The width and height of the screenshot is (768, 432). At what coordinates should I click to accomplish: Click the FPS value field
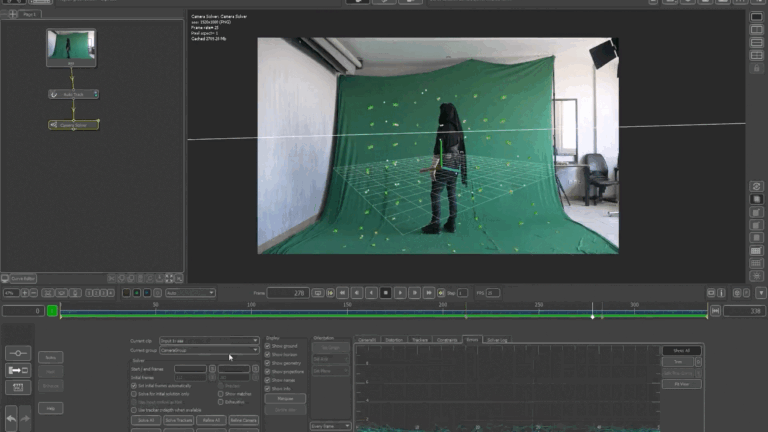coord(493,293)
